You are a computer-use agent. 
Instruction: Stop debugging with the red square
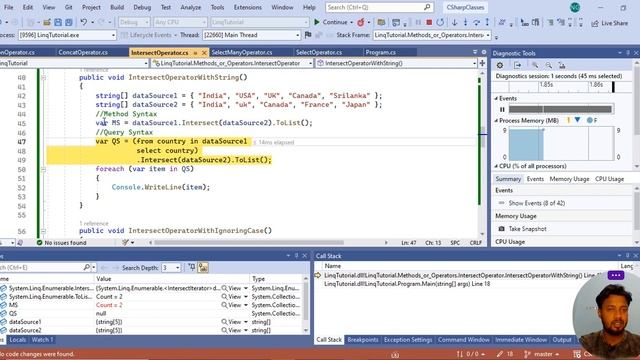pyautogui.click(x=429, y=22)
